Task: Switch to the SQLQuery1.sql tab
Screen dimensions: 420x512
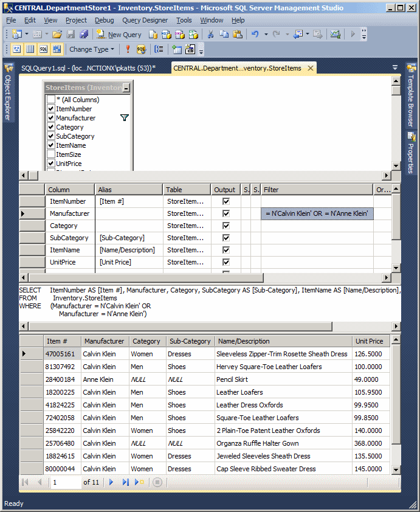Action: pyautogui.click(x=89, y=68)
